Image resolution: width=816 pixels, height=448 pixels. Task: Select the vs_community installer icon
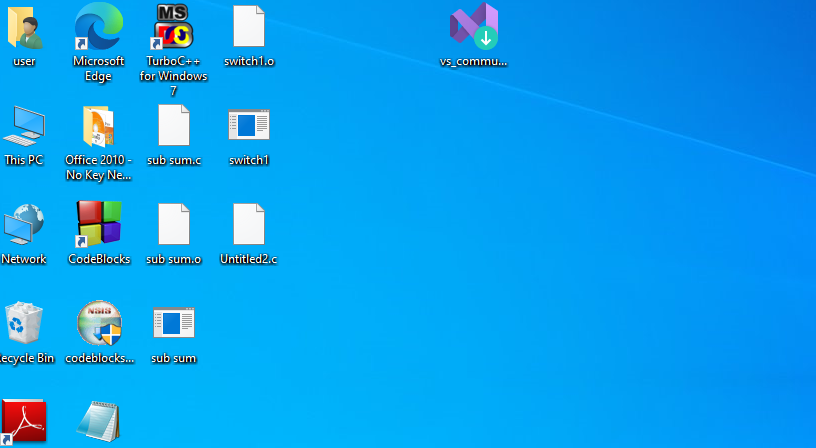point(474,27)
